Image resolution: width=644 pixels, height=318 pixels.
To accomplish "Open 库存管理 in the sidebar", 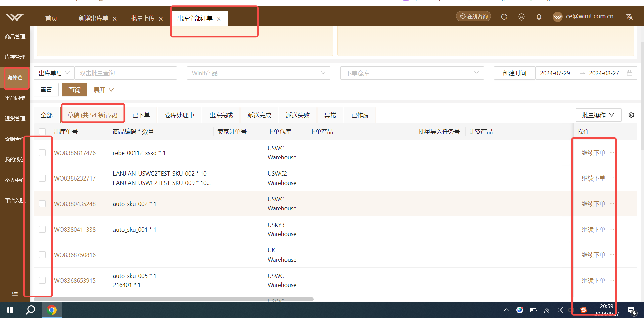I will click(15, 57).
